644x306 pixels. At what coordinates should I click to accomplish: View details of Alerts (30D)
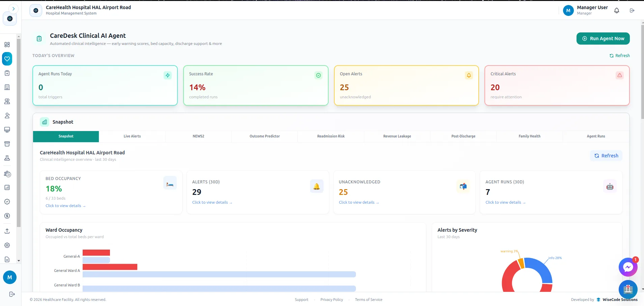212,202
